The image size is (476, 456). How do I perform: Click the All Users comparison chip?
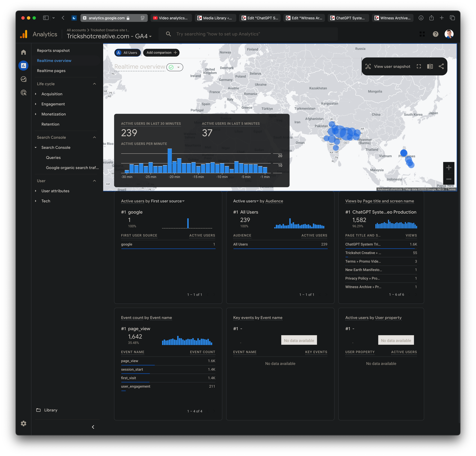coord(128,53)
